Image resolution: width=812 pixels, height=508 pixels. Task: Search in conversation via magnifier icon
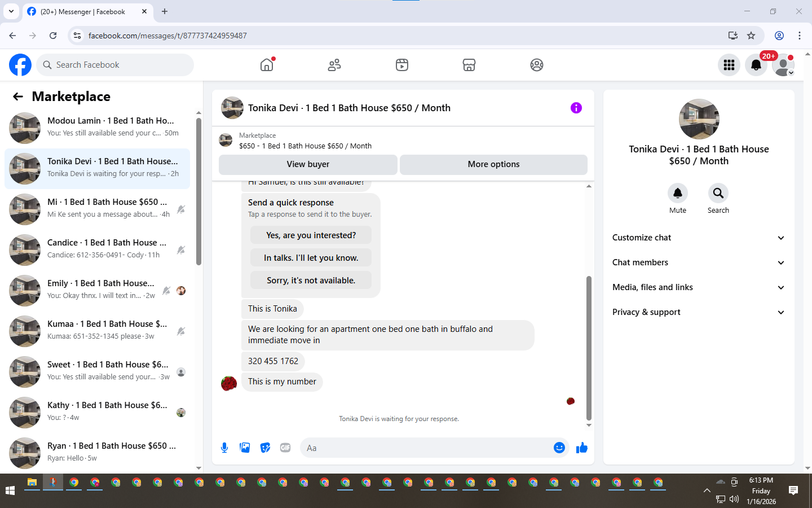coord(718,193)
